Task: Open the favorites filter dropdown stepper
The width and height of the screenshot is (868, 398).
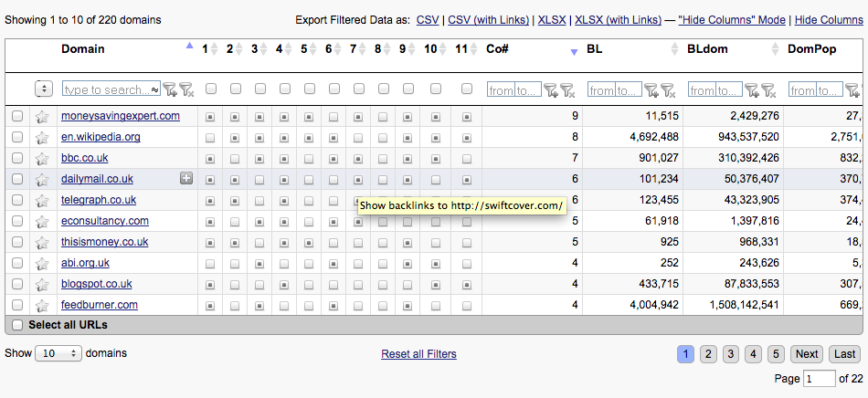Action: click(44, 89)
